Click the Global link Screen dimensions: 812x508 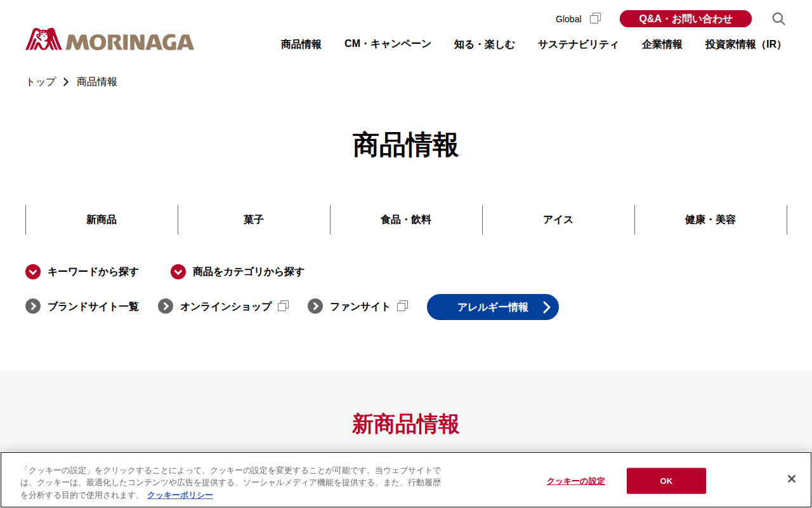568,19
